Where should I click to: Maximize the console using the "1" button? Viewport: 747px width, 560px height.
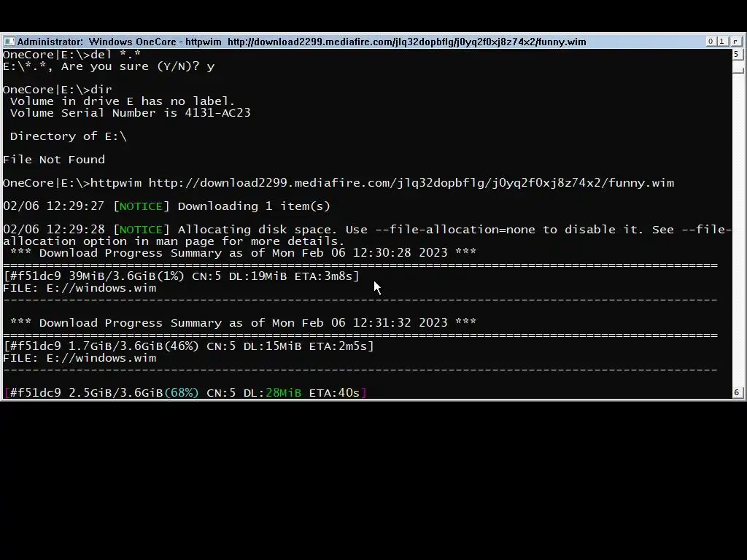[722, 42]
